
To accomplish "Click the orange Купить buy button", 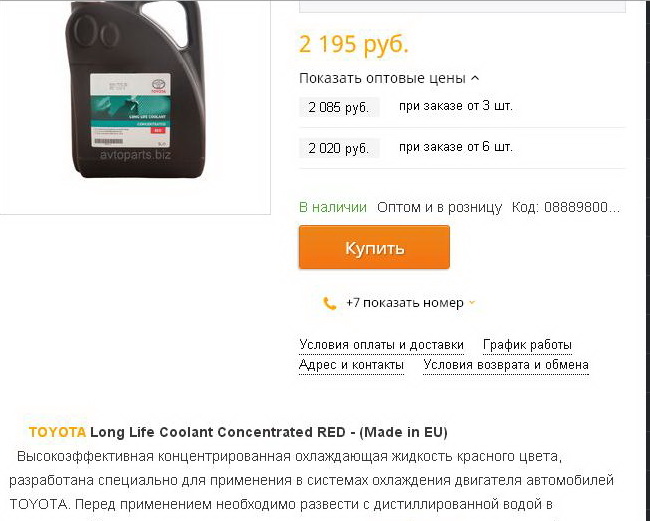I will coord(374,247).
